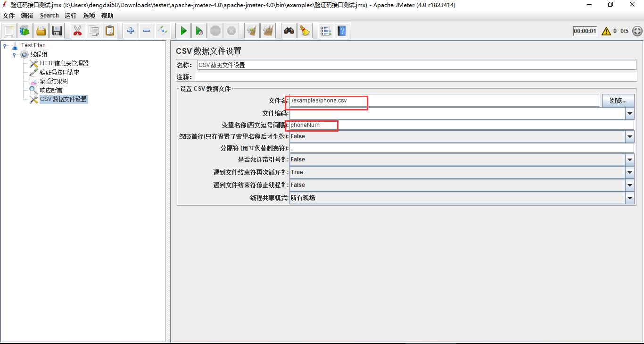
Task: Click the Clear All brooms icon
Action: (x=268, y=31)
